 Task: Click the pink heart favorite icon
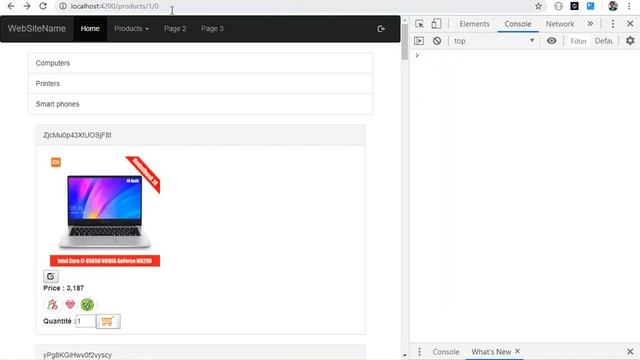[x=70, y=304]
